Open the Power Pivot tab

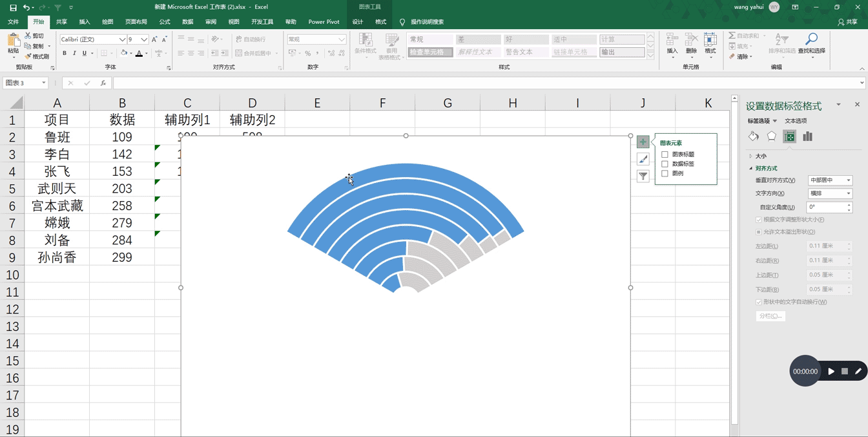point(324,21)
